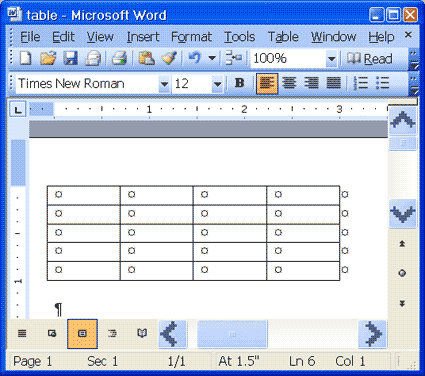Toggle Bold formatting

239,83
